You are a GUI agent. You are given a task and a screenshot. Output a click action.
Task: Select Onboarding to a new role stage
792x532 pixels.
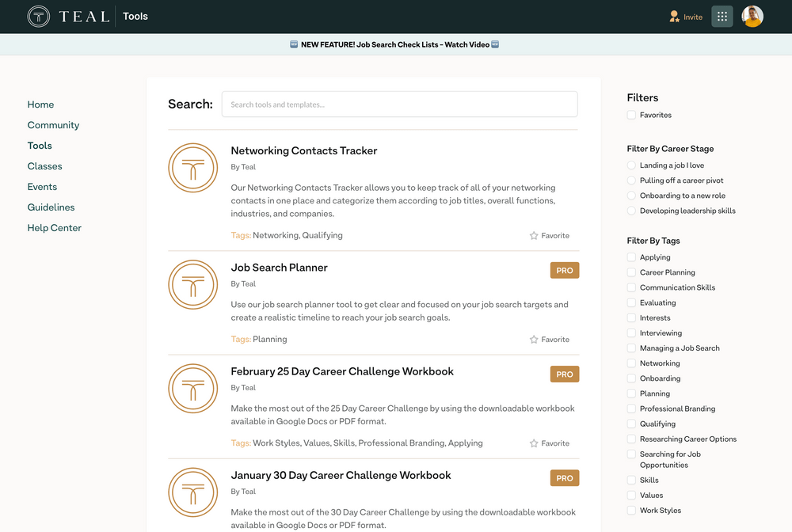click(631, 196)
